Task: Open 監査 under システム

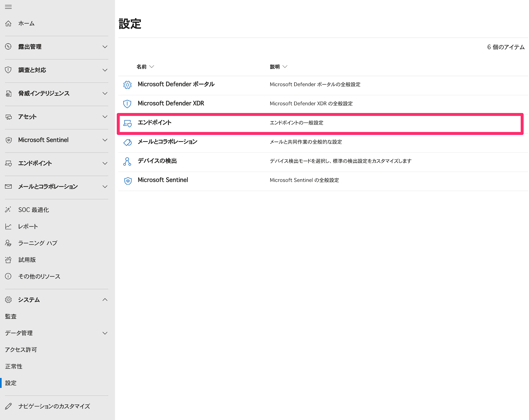Action: 11,316
